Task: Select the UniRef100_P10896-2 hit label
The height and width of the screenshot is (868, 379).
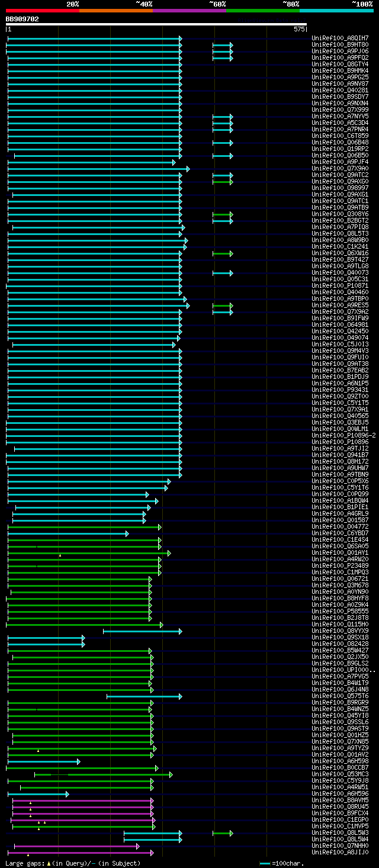Action: click(343, 435)
